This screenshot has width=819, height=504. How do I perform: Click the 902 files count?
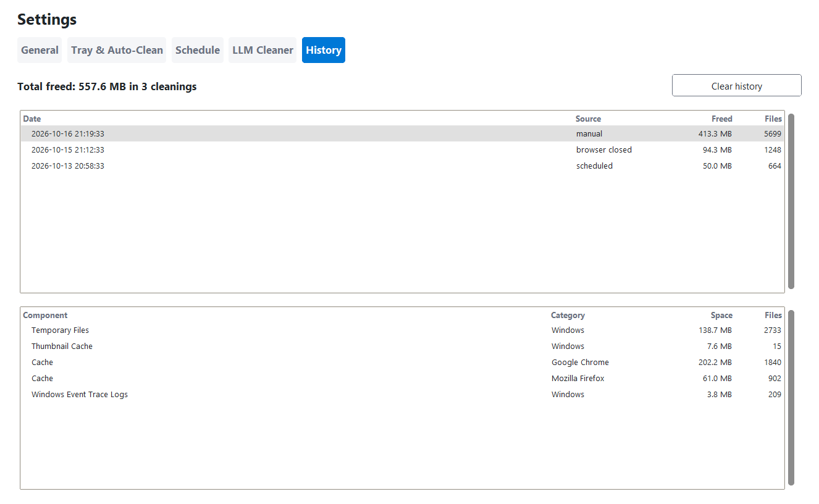(775, 378)
